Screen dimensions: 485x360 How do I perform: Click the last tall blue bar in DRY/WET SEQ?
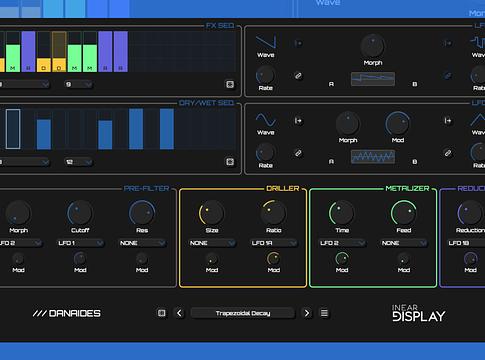click(167, 129)
